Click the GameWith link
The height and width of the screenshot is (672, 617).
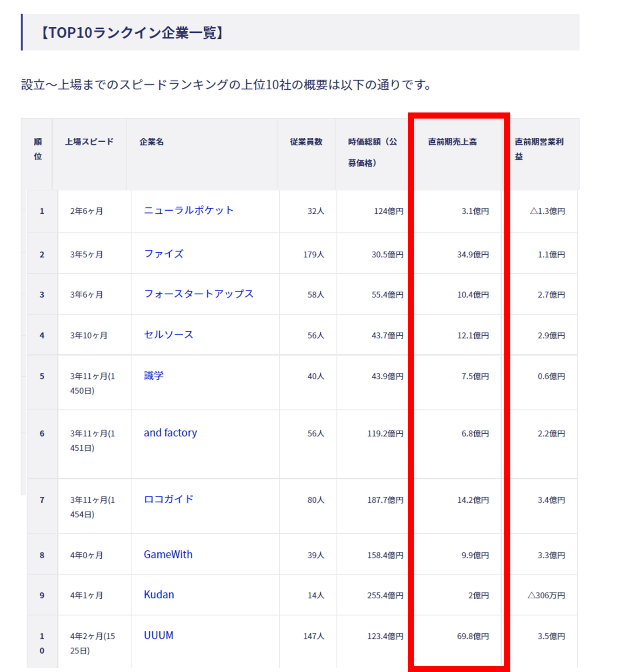pyautogui.click(x=168, y=555)
